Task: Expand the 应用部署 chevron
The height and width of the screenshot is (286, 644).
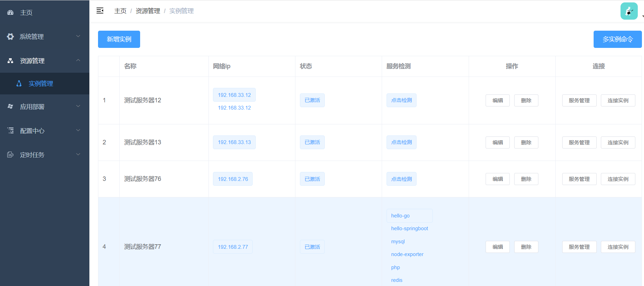Action: tap(78, 106)
